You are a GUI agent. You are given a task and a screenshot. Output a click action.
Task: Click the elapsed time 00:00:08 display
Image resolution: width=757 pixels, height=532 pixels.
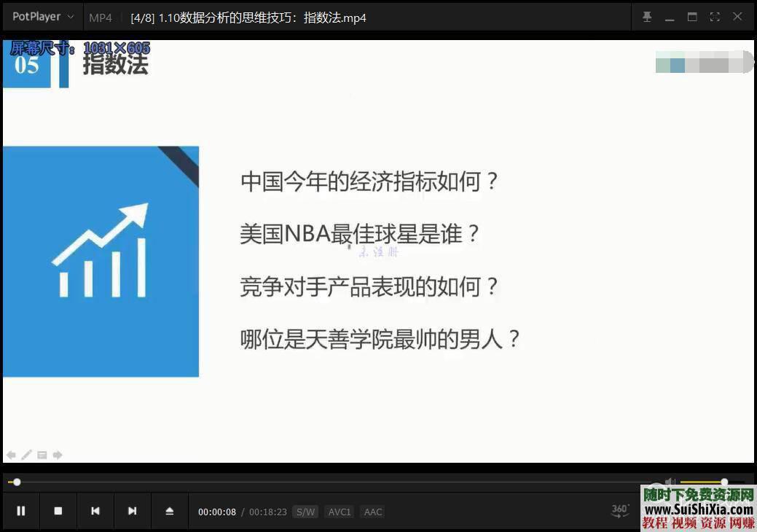(x=217, y=512)
